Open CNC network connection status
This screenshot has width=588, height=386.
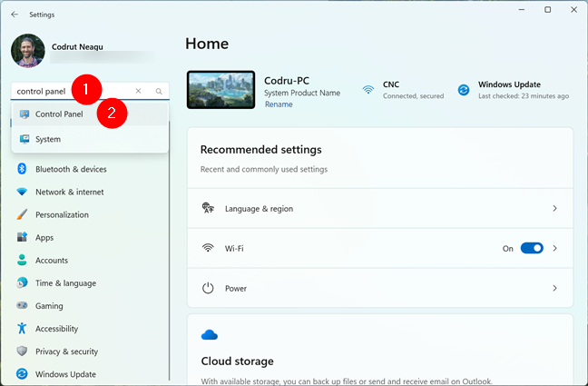click(403, 90)
